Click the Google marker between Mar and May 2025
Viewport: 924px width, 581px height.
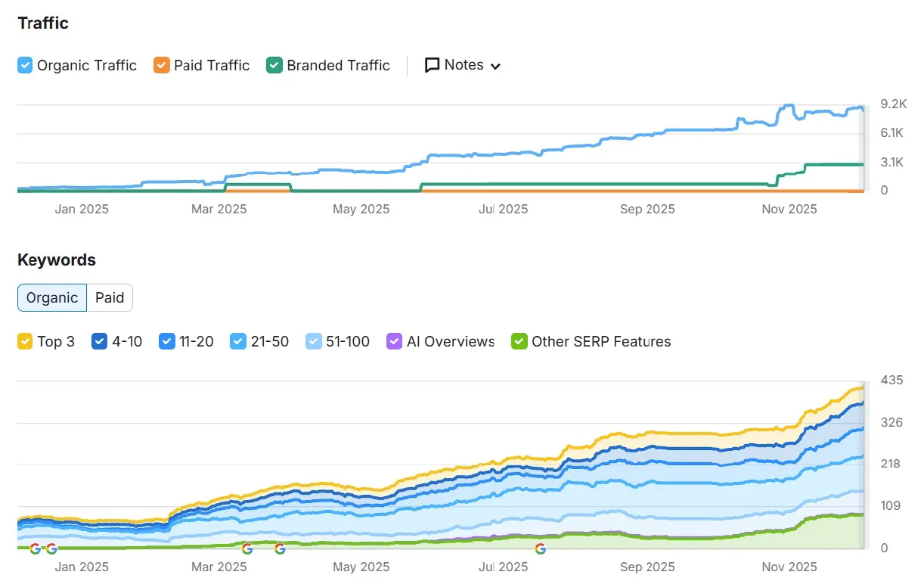[x=280, y=548]
